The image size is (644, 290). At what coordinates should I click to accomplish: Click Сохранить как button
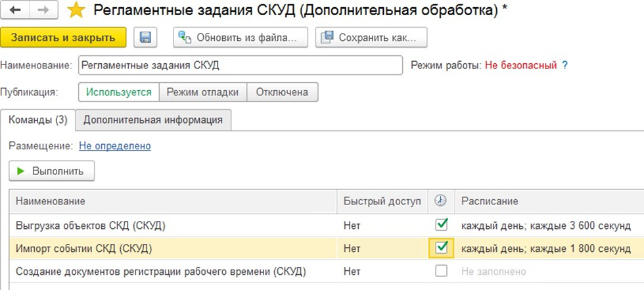point(371,37)
